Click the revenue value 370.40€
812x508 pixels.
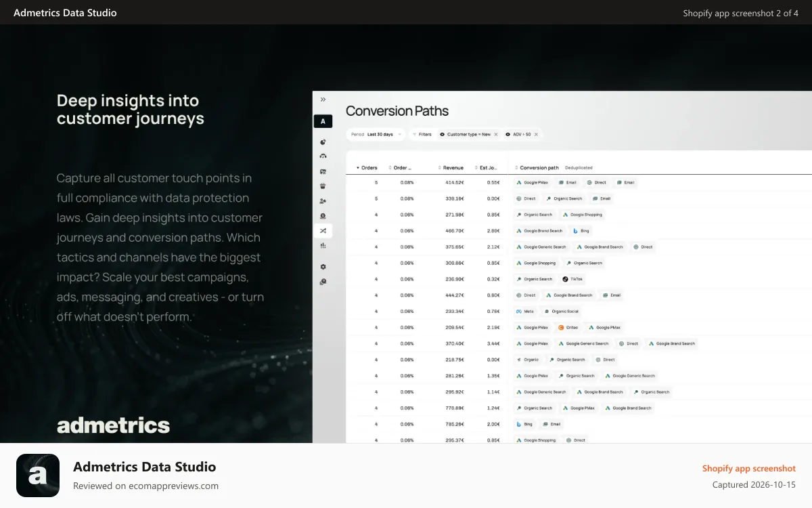(x=454, y=343)
